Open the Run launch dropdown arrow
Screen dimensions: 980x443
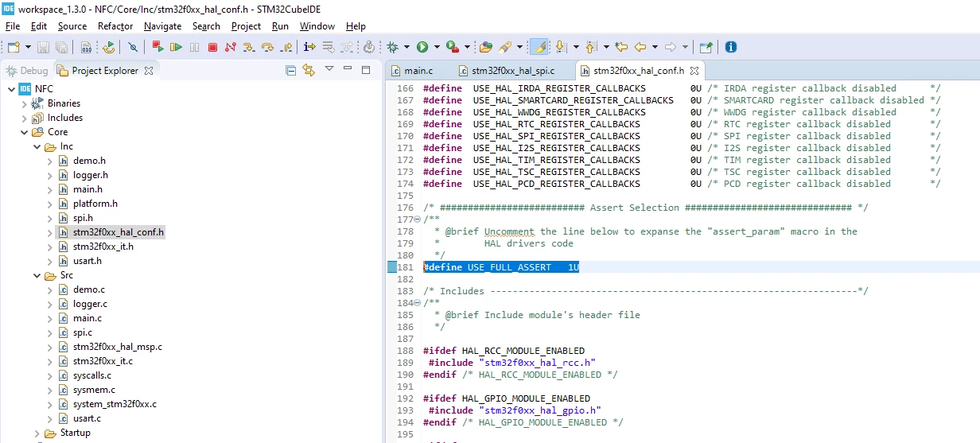click(x=437, y=47)
